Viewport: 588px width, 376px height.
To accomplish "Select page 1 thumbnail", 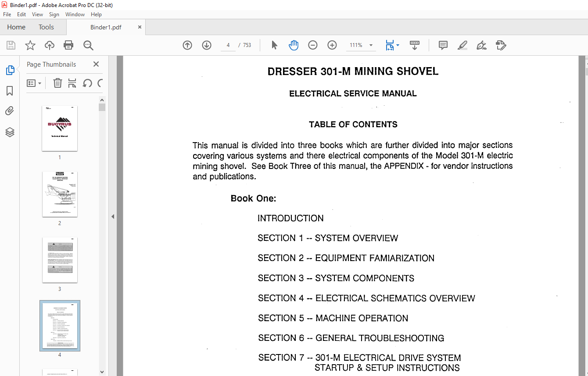I will tap(60, 128).
